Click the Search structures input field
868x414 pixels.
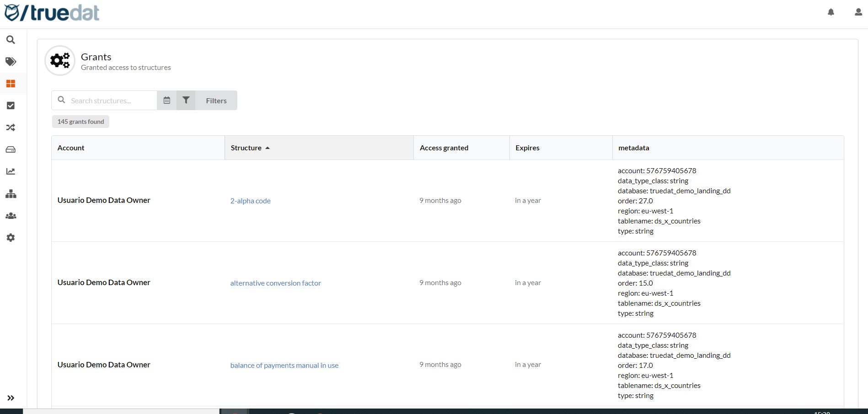tap(110, 101)
